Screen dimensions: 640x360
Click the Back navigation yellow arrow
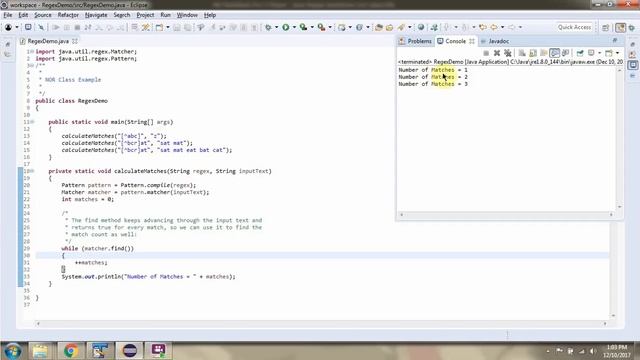[494, 27]
